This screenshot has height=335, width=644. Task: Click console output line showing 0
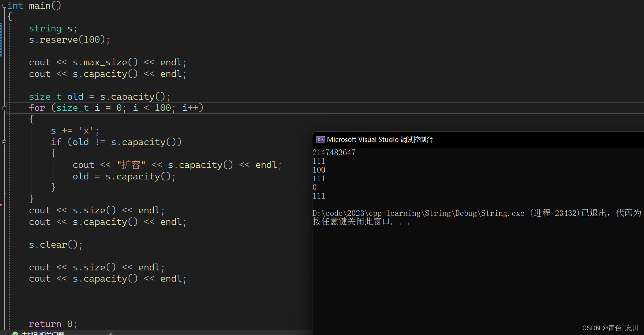coord(315,187)
